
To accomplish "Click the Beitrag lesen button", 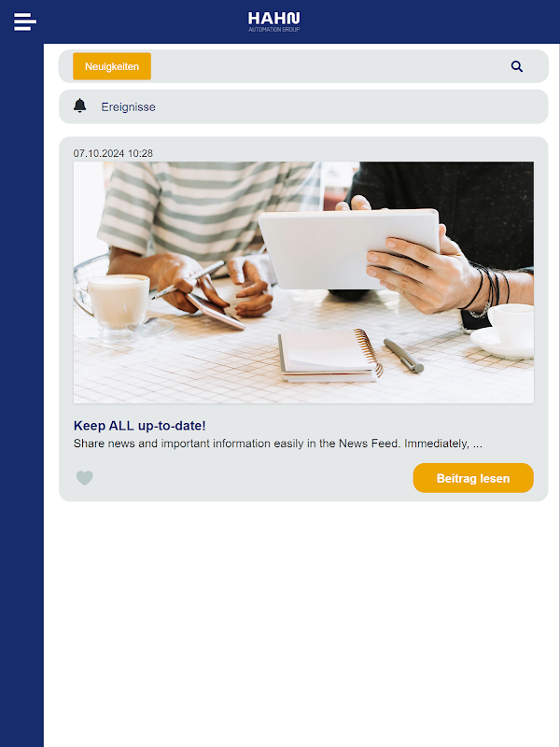I will (x=473, y=478).
